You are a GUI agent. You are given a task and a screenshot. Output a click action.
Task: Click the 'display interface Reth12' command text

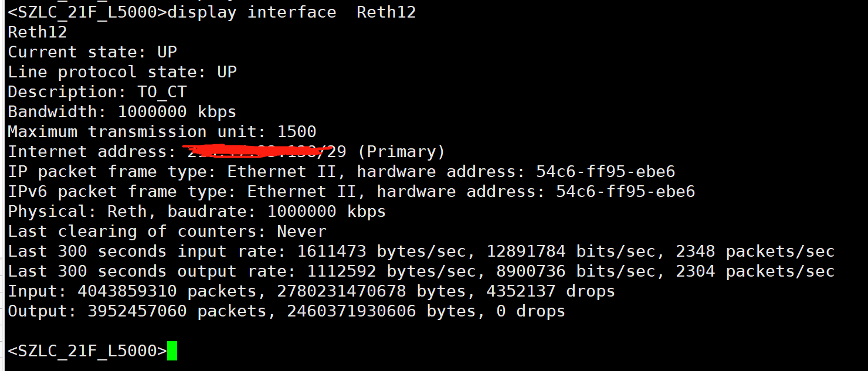291,12
